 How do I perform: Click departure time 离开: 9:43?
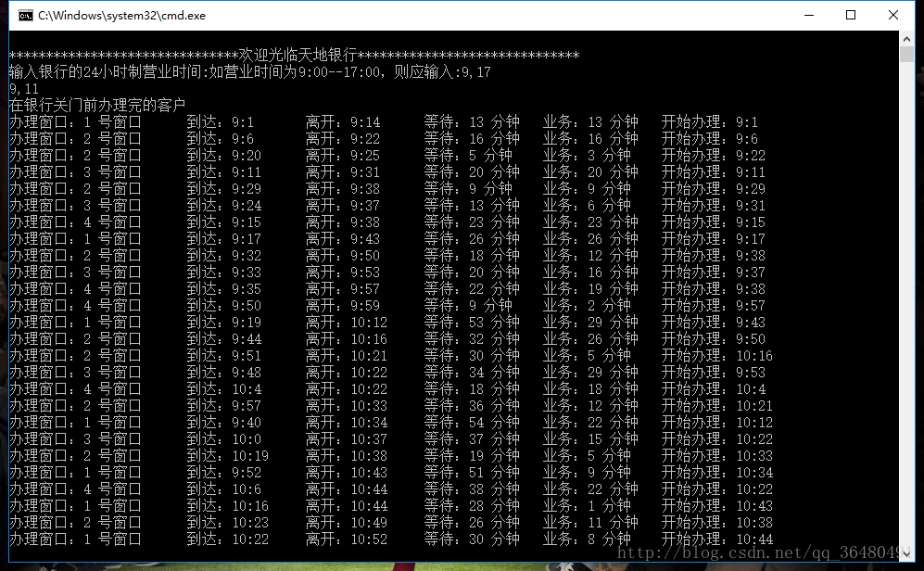pos(343,238)
